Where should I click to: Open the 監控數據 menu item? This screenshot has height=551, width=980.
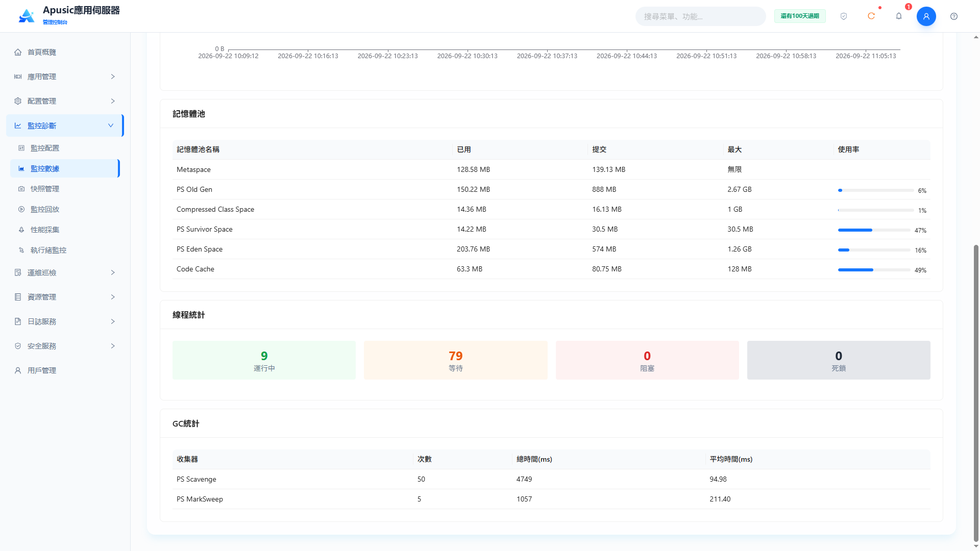pyautogui.click(x=65, y=168)
